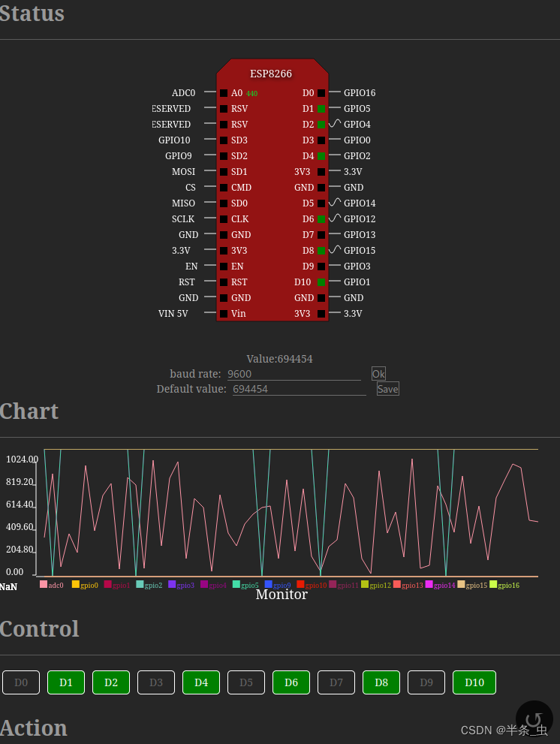Toggle the D2 control button
The image size is (560, 744).
tap(111, 682)
